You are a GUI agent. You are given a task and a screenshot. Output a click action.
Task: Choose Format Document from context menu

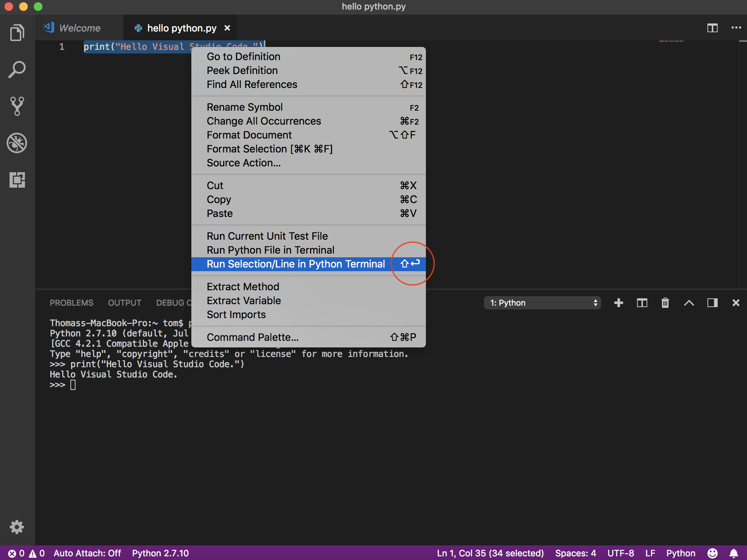click(x=309, y=135)
